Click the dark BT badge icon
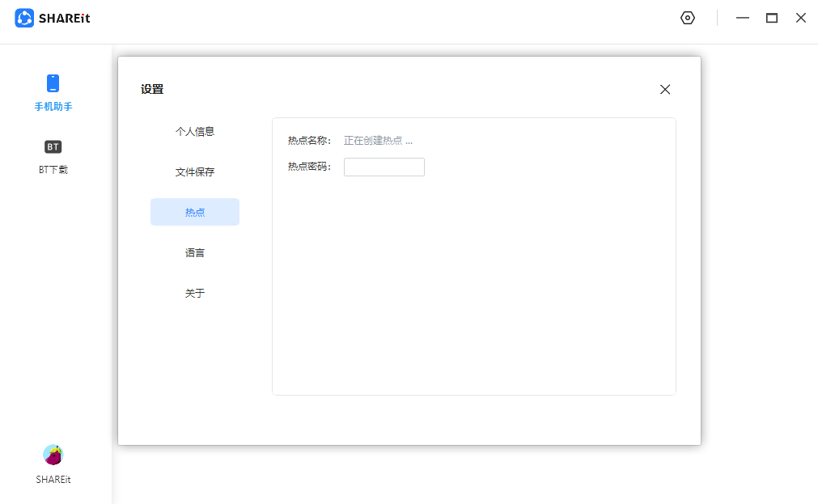 [x=53, y=146]
